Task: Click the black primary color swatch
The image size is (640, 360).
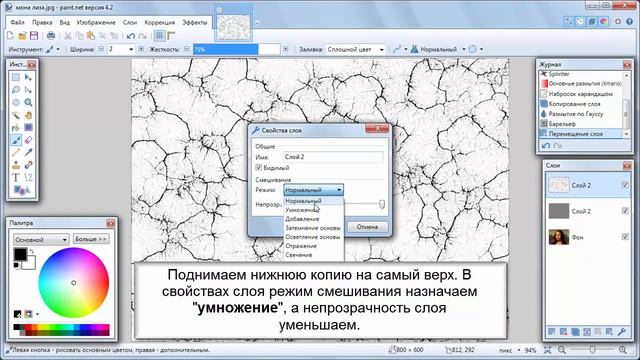Action: [20, 255]
